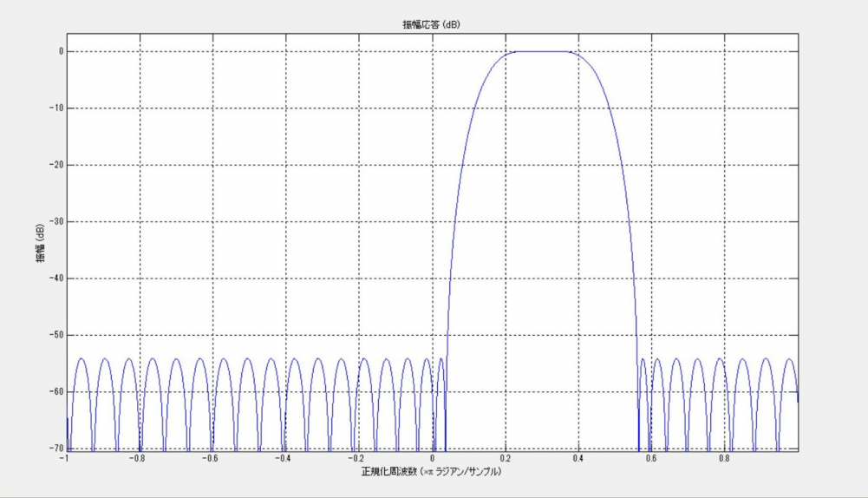868x498 pixels.
Task: Click the 0.2 x-axis tick label
Action: click(506, 458)
